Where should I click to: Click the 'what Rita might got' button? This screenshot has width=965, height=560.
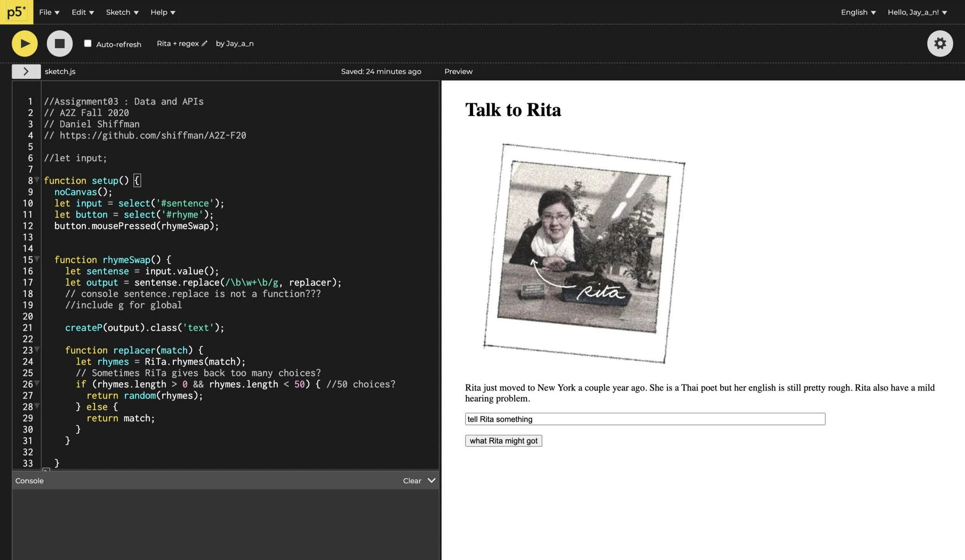pos(503,441)
